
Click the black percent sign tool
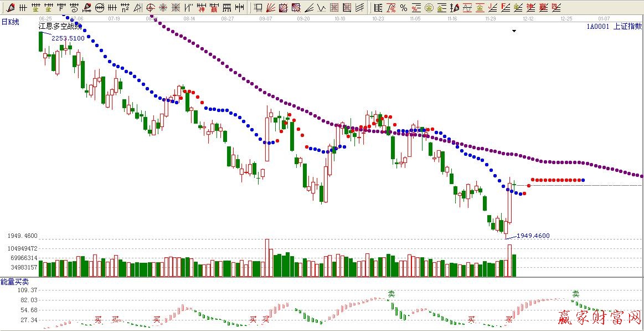pos(404,8)
